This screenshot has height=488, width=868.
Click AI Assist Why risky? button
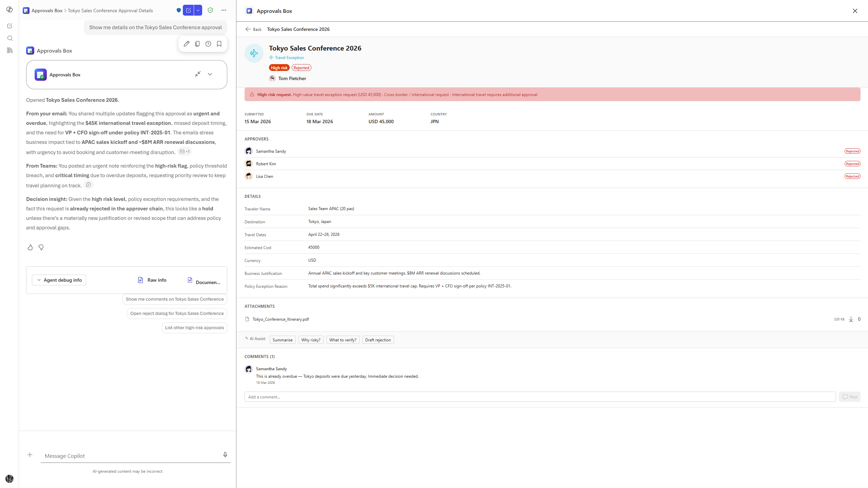311,340
